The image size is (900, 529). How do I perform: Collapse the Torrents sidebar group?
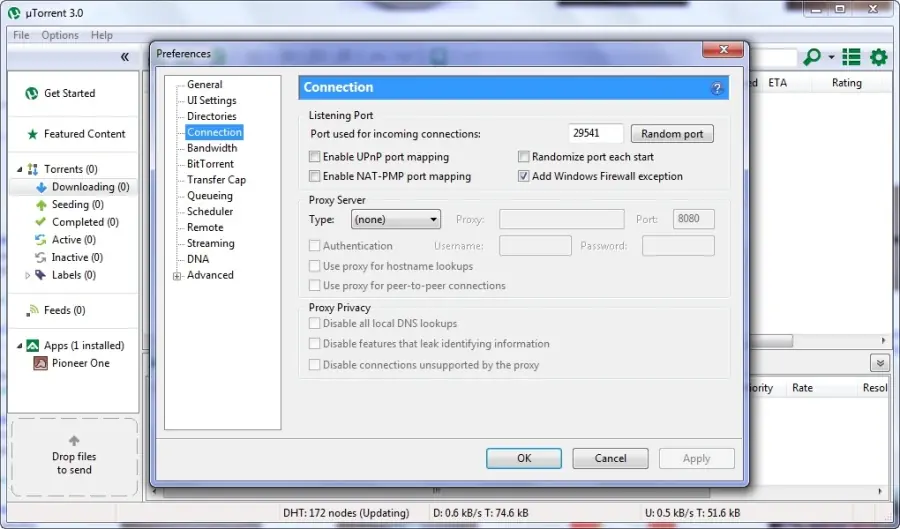pyautogui.click(x=20, y=169)
